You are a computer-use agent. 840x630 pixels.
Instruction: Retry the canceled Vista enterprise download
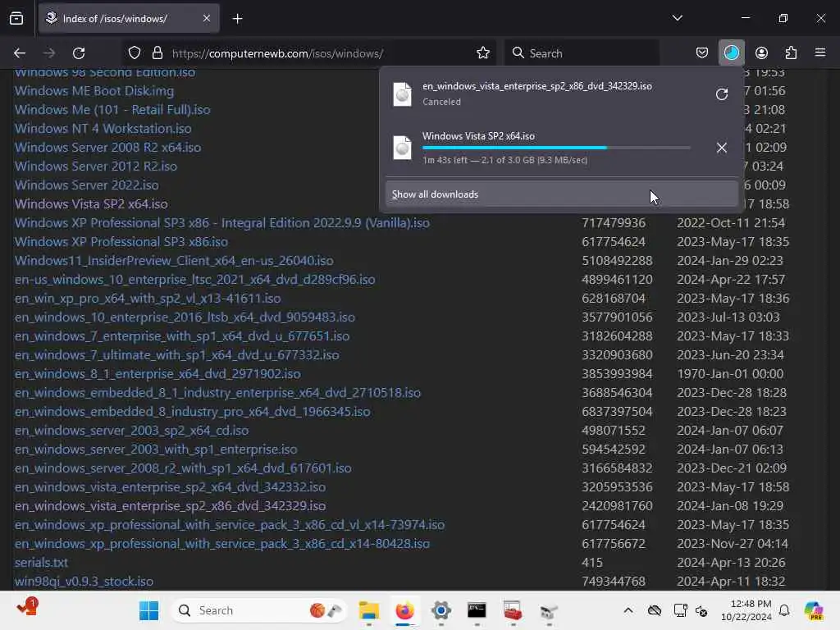[x=722, y=94]
